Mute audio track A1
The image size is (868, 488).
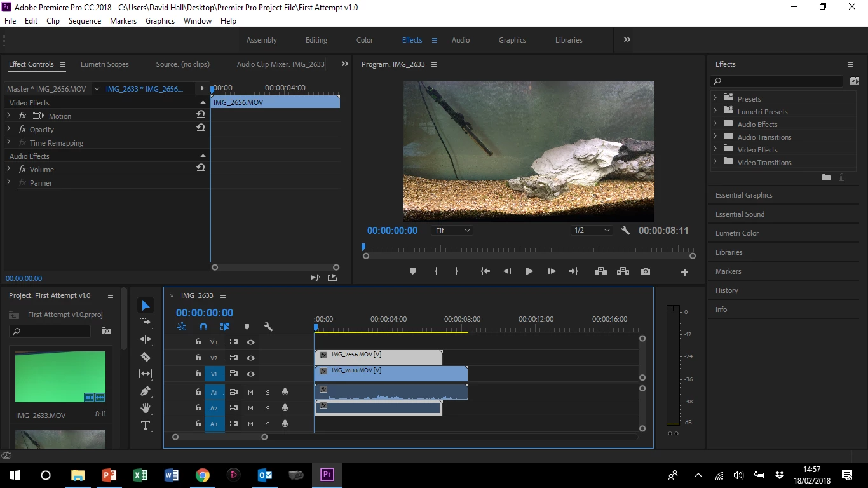[x=250, y=392]
